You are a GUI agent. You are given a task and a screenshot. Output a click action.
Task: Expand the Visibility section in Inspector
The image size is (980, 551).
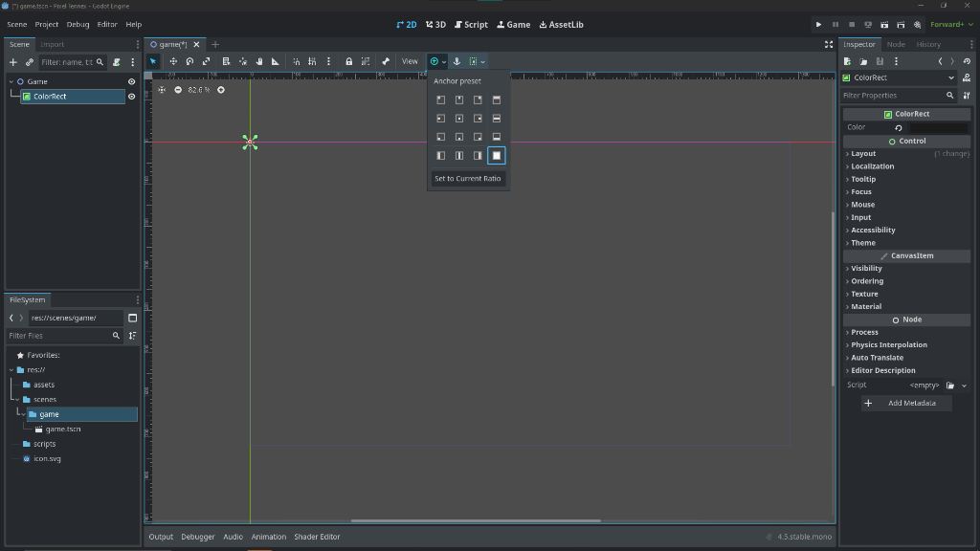pos(866,269)
